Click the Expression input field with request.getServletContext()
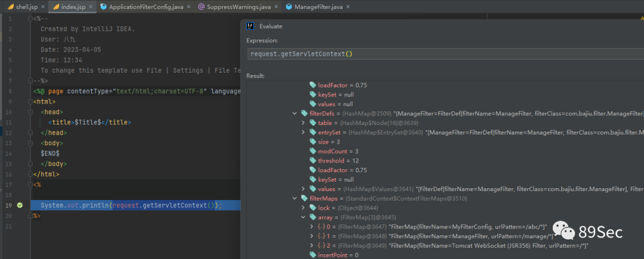 (445, 54)
